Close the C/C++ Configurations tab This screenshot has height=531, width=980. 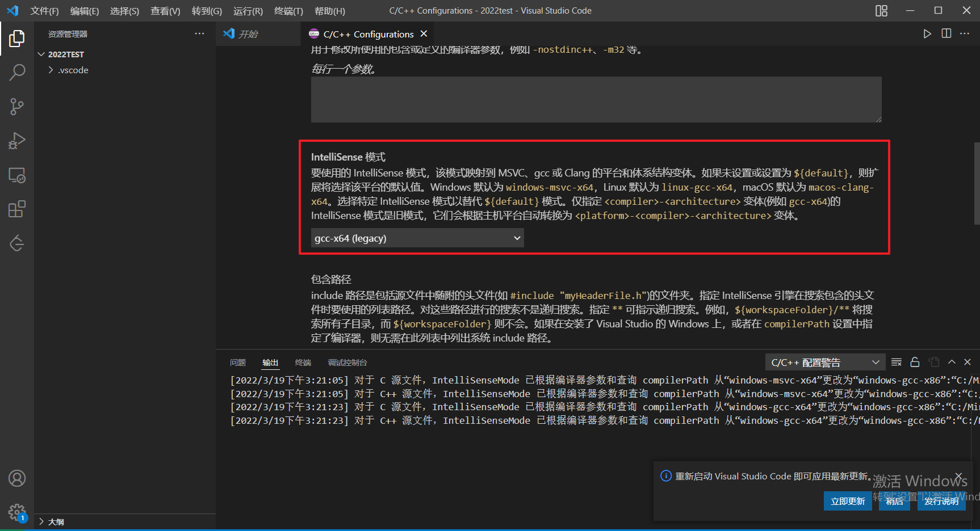[424, 34]
